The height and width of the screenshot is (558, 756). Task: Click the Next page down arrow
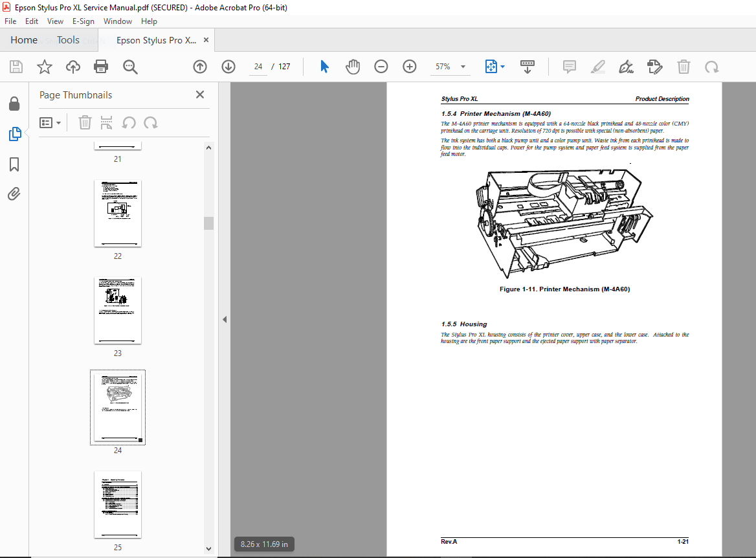pos(228,66)
